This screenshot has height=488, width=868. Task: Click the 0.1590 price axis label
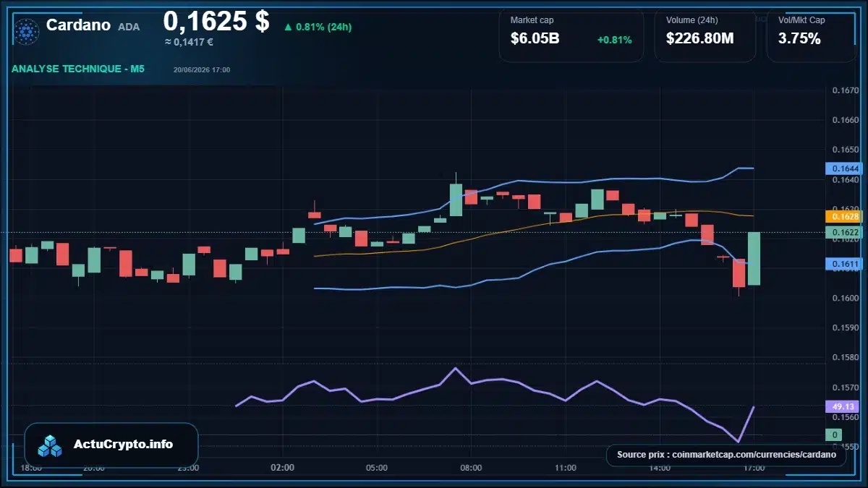(845, 328)
